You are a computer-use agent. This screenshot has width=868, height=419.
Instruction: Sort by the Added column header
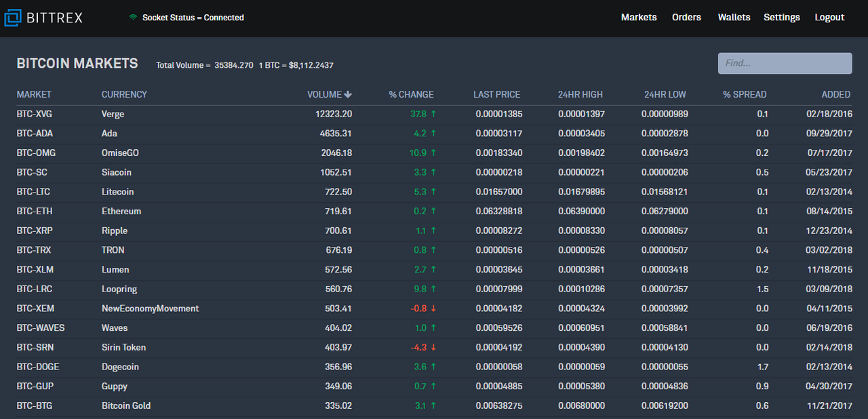(836, 95)
